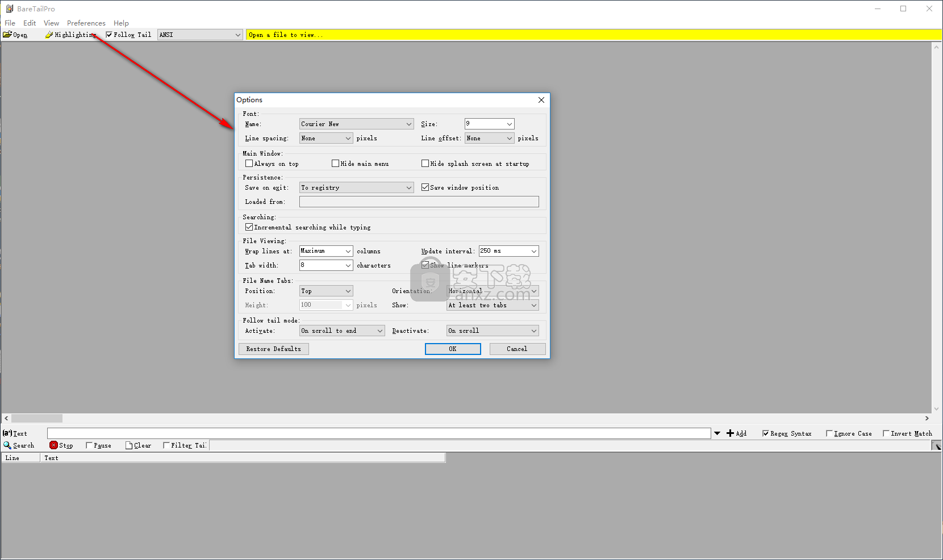Open the Activate follow tail dropdown
Image resolution: width=943 pixels, height=560 pixels.
click(x=342, y=331)
